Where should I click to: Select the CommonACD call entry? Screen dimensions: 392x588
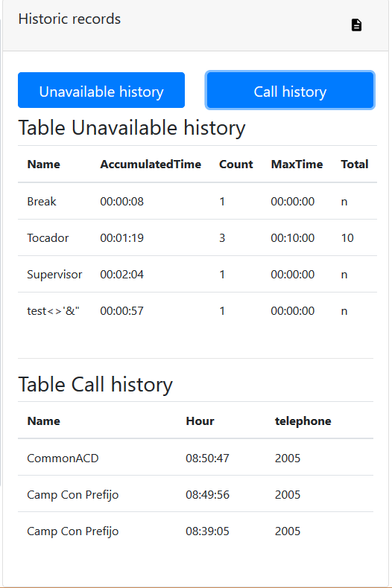coord(195,457)
